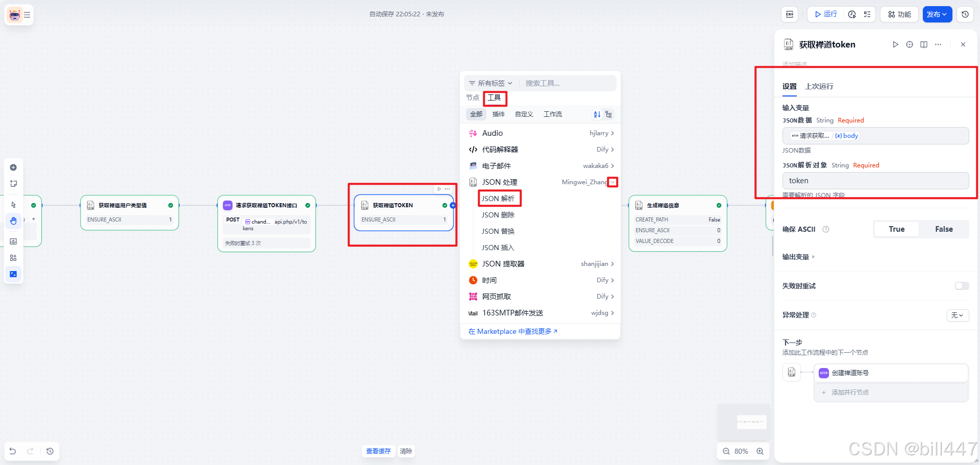Toggle panel layout icon in header

[x=924, y=44]
